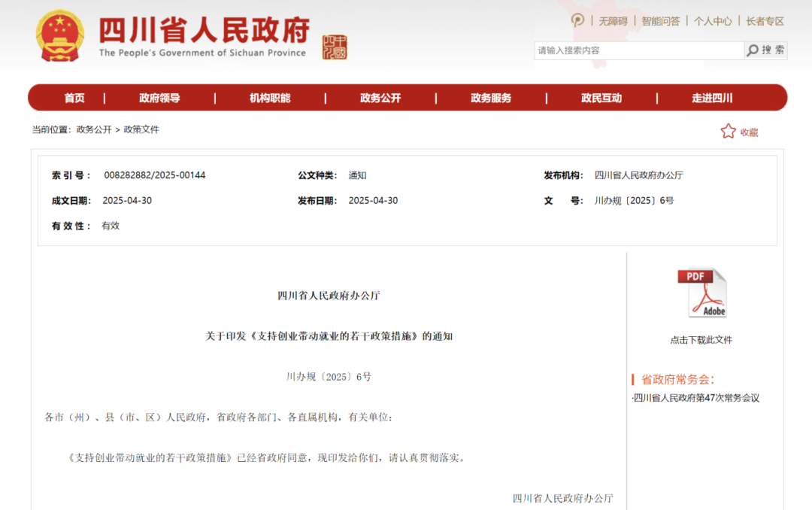812x510 pixels.
Task: Open 政务服务 navigation item
Action: coord(491,98)
